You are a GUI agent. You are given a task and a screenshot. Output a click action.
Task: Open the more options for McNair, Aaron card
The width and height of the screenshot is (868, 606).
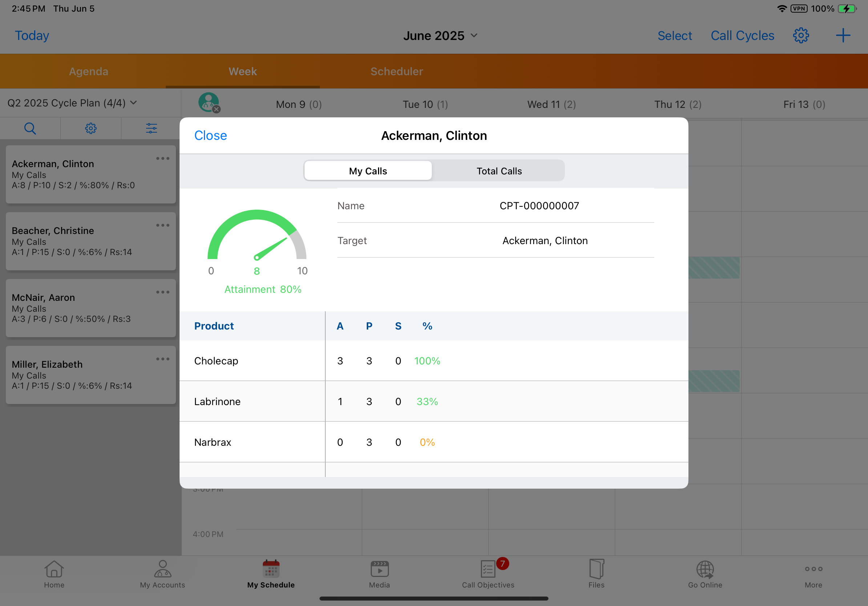[x=162, y=292]
